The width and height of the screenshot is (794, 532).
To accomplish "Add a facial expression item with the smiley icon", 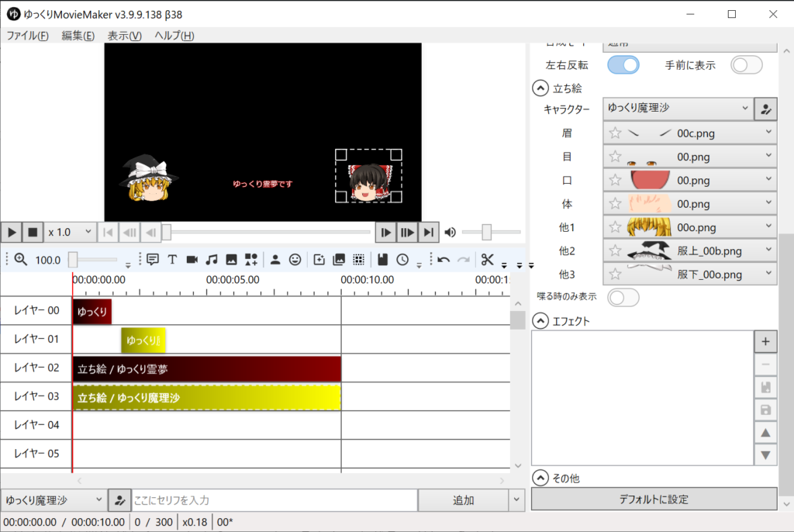I will click(295, 260).
